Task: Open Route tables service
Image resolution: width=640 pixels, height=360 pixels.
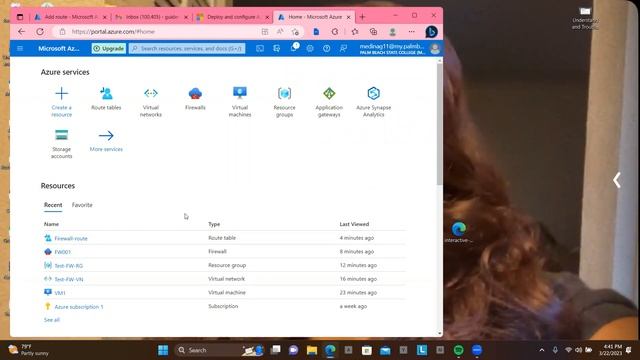Action: pos(106,99)
